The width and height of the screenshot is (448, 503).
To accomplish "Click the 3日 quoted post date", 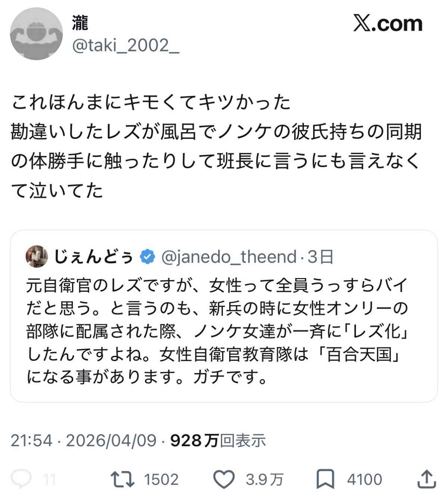I will point(320,257).
